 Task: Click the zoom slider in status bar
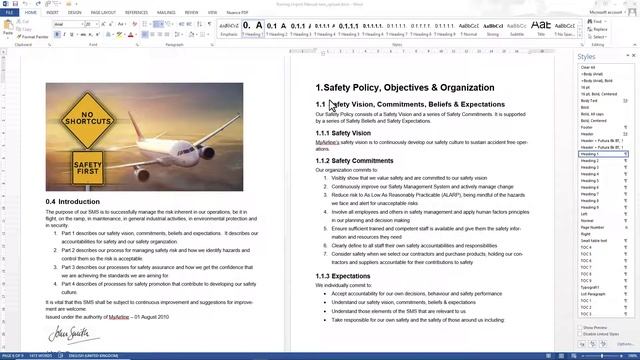(x=602, y=356)
